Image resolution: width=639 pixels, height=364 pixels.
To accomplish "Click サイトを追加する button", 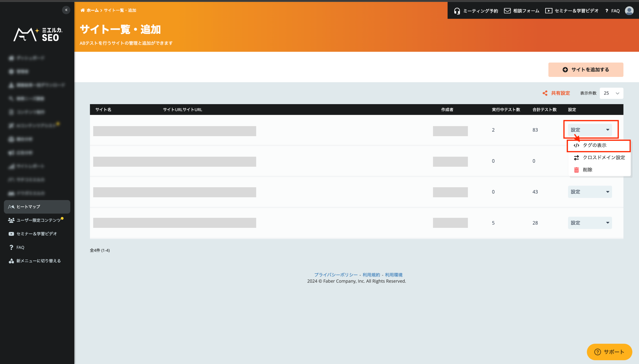I will (x=585, y=70).
